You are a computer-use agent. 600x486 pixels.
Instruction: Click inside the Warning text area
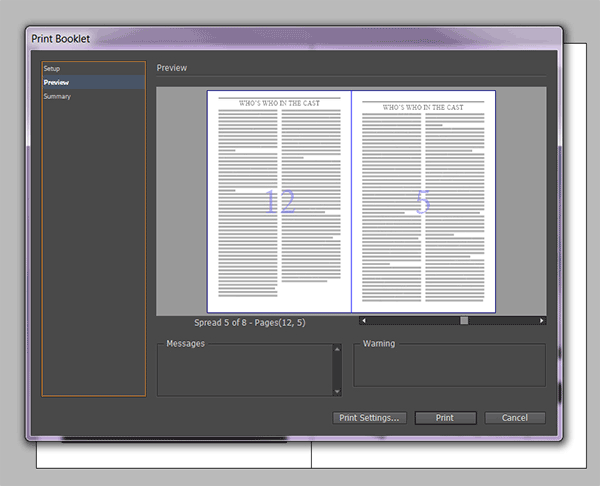[449, 368]
